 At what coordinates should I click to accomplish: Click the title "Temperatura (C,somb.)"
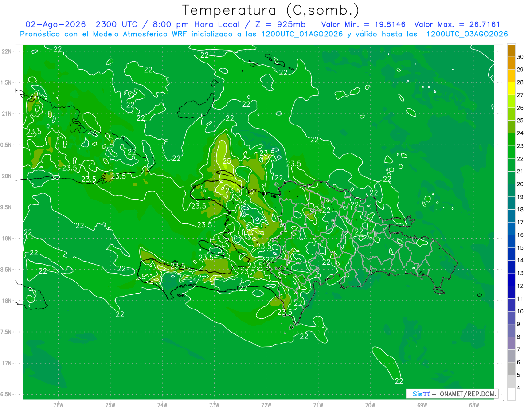click(271, 11)
